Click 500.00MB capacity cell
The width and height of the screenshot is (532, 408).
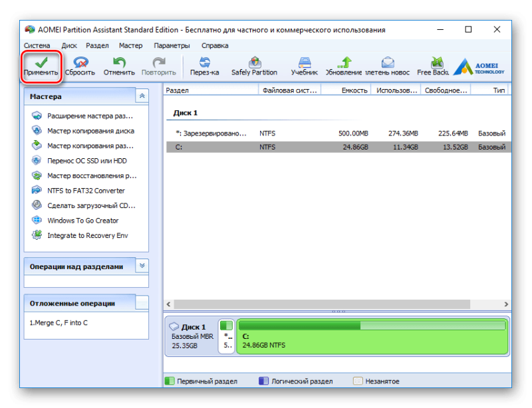pos(353,134)
